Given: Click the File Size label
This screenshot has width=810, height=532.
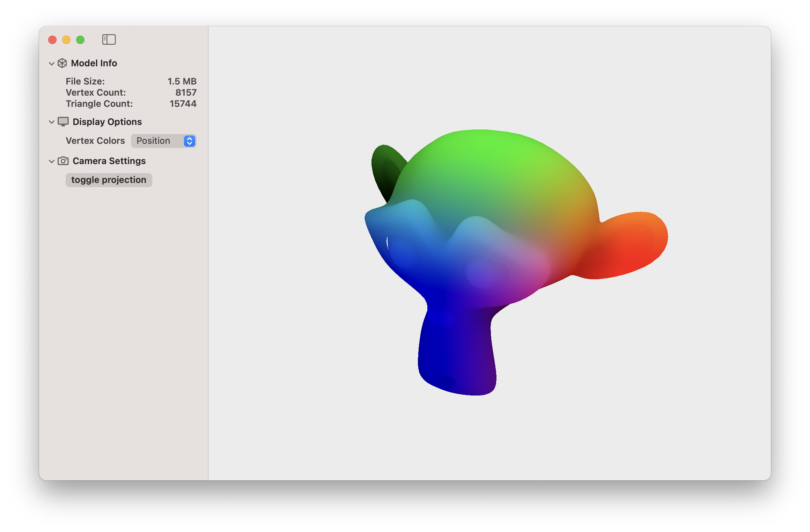Looking at the screenshot, I should pos(85,81).
